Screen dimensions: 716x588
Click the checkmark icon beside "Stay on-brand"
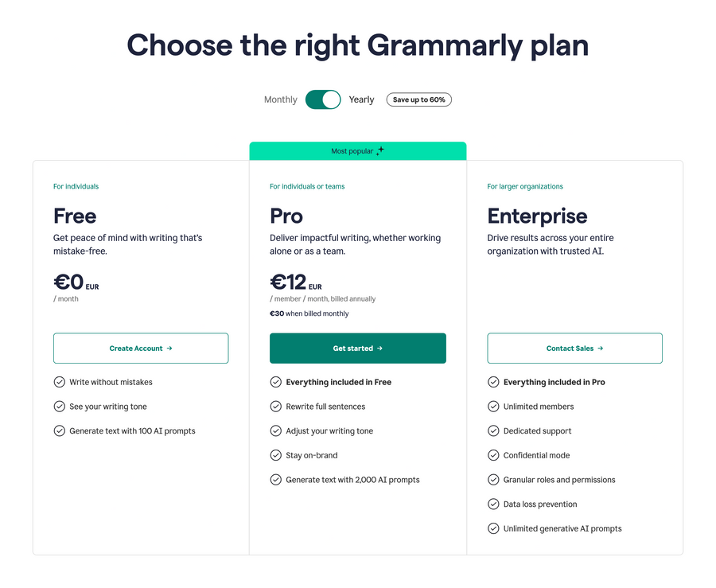[275, 455]
